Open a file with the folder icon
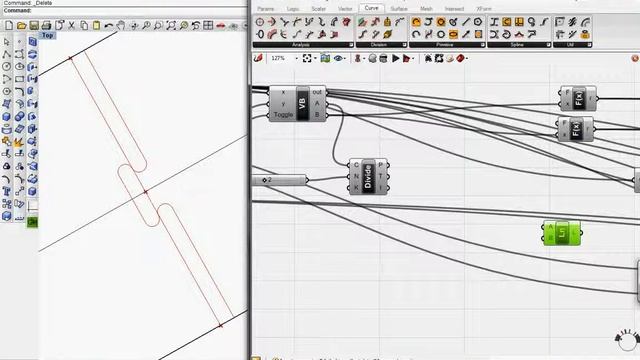 coord(22,25)
